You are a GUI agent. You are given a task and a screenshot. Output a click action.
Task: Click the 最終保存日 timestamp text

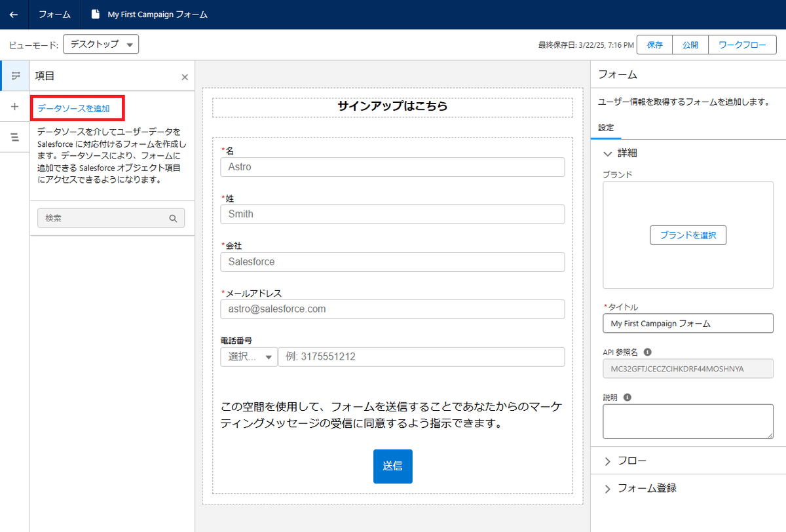(586, 45)
